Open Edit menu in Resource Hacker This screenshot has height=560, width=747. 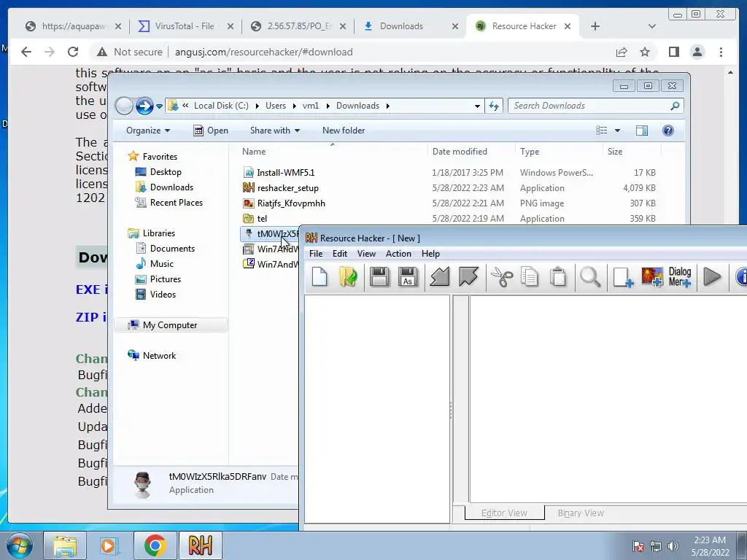(340, 254)
